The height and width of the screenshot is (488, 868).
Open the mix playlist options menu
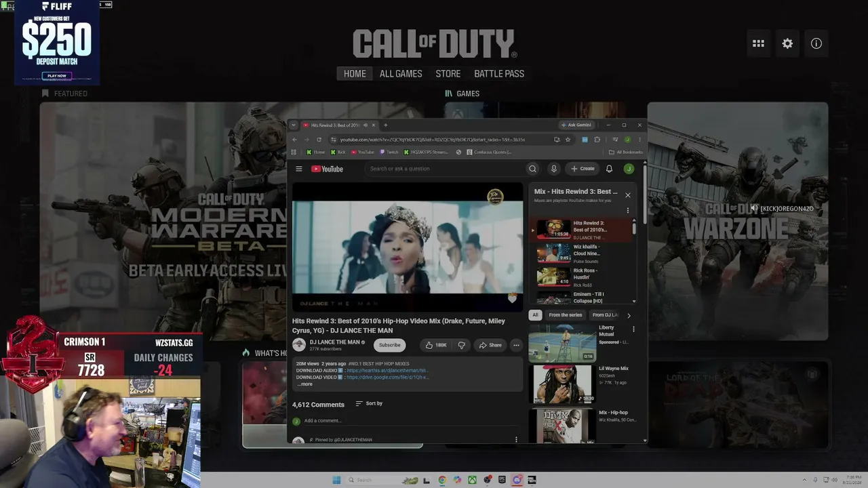(x=627, y=210)
